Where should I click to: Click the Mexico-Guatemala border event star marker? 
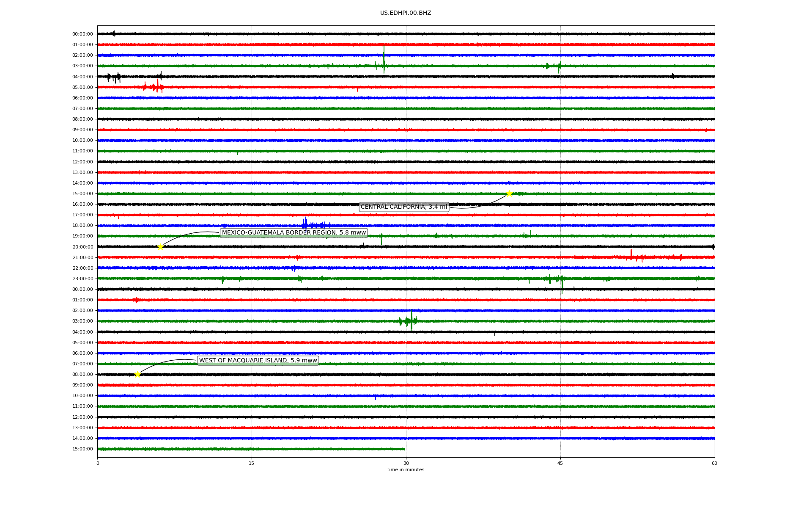click(x=160, y=247)
